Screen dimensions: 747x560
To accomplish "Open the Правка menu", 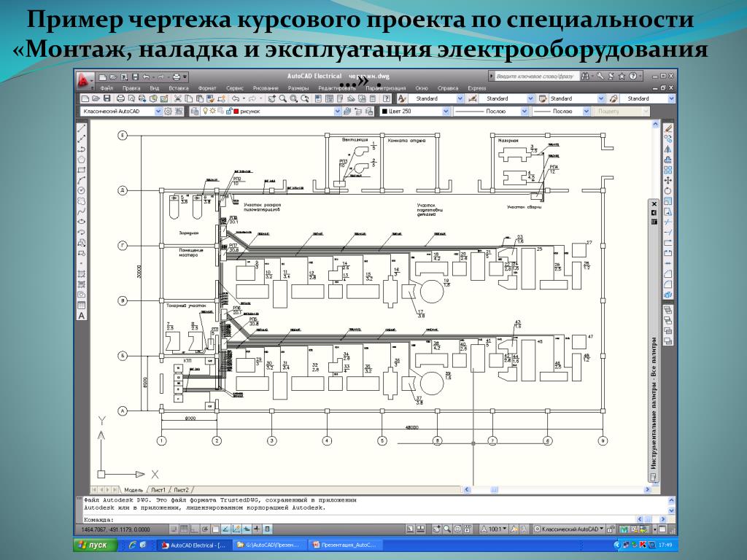I will point(131,88).
